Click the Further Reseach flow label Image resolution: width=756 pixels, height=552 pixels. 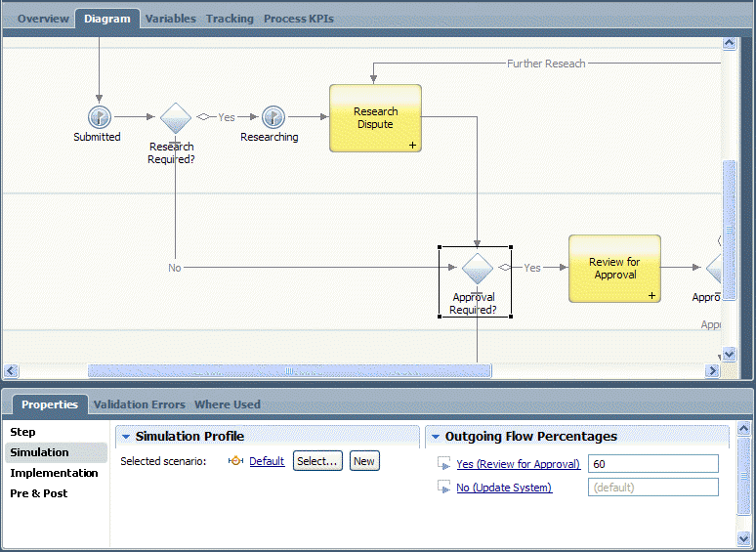tap(546, 64)
